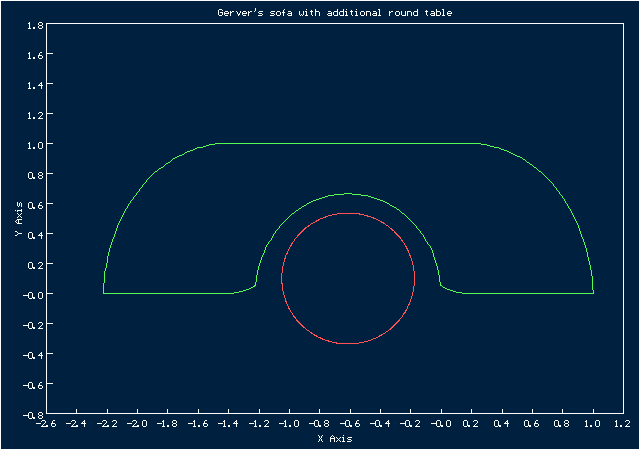Click the 1.8 tick label on Y axis
This screenshot has height=450, width=640.
[x=35, y=26]
